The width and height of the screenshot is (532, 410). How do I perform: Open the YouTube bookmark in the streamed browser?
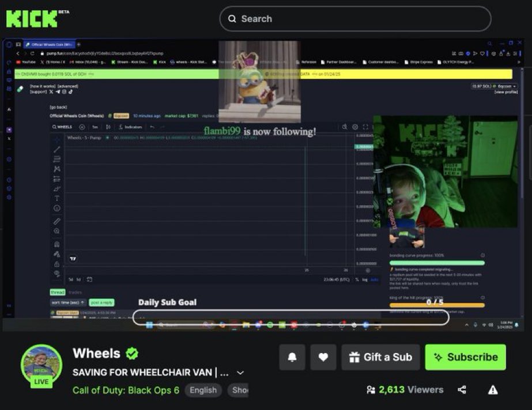tap(26, 62)
